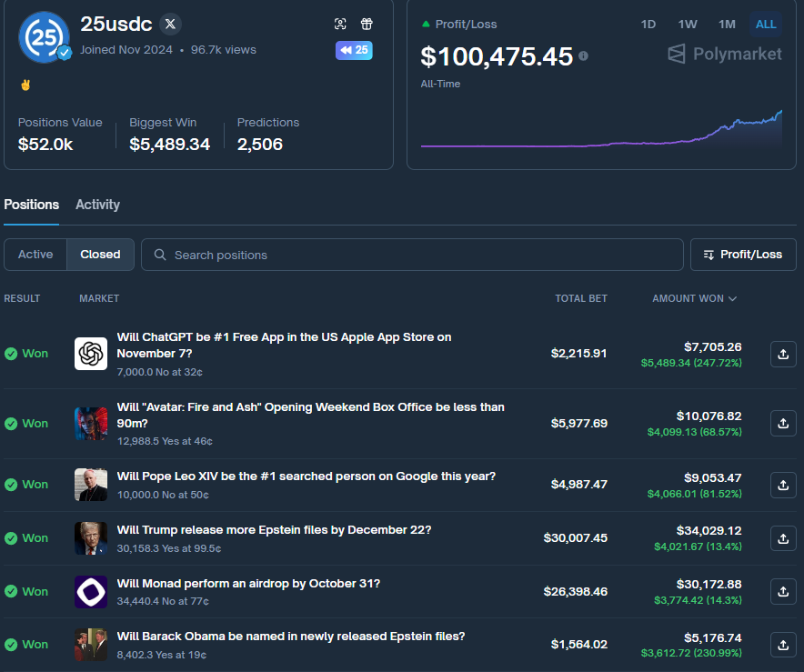
Task: Open the ChatGPT logo market thumbnail
Action: 91,353
